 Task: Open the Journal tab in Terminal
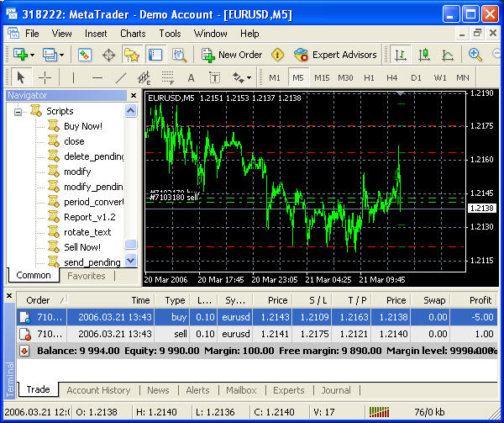coord(336,390)
